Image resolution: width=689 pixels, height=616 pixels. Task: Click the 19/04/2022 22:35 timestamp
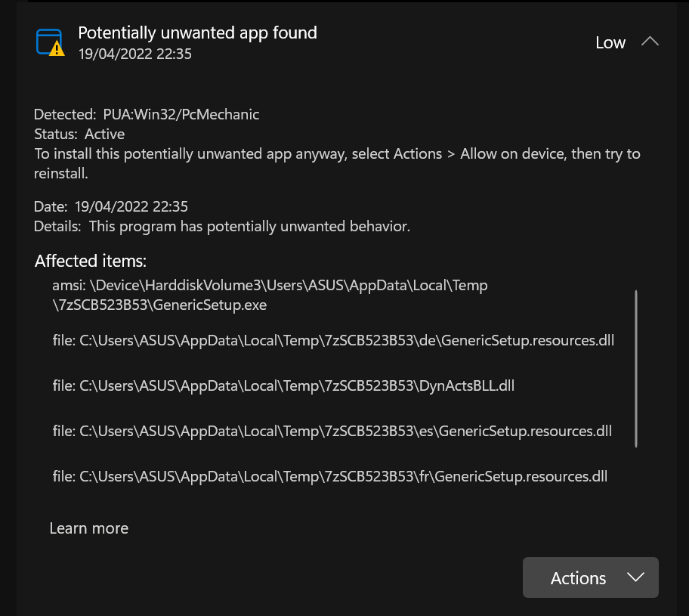coord(135,54)
